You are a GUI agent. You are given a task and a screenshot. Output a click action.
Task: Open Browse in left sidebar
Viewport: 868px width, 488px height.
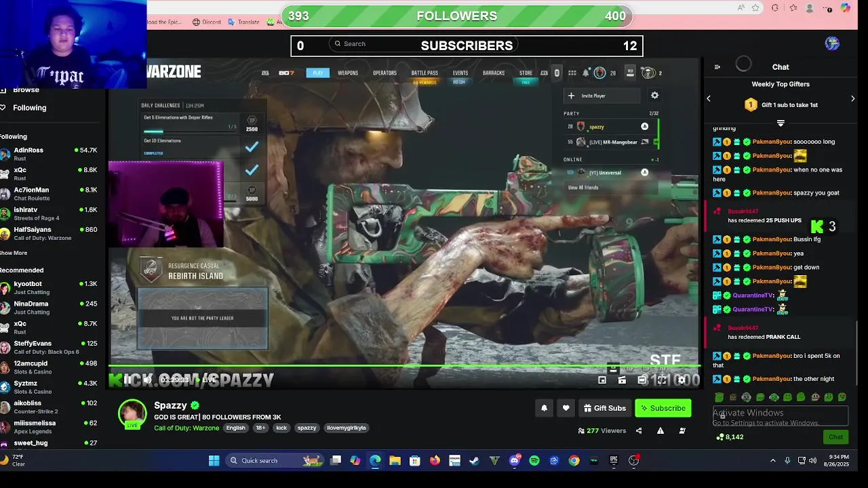[26, 89]
